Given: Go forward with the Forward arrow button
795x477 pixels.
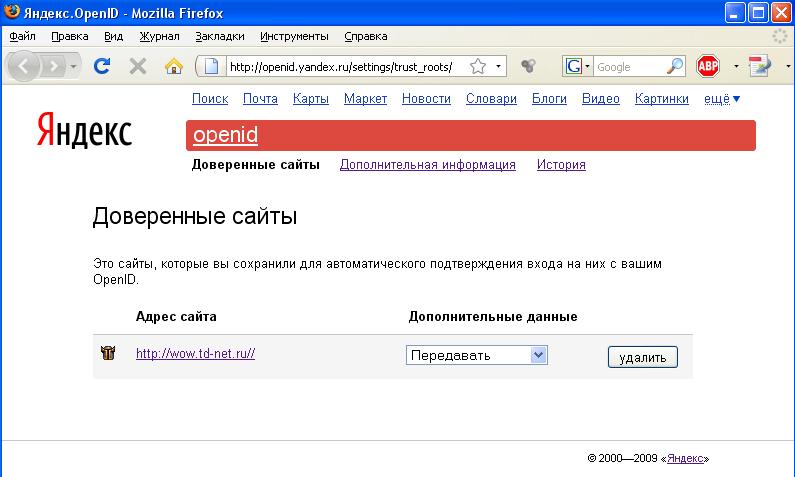Looking at the screenshot, I should click(x=53, y=66).
